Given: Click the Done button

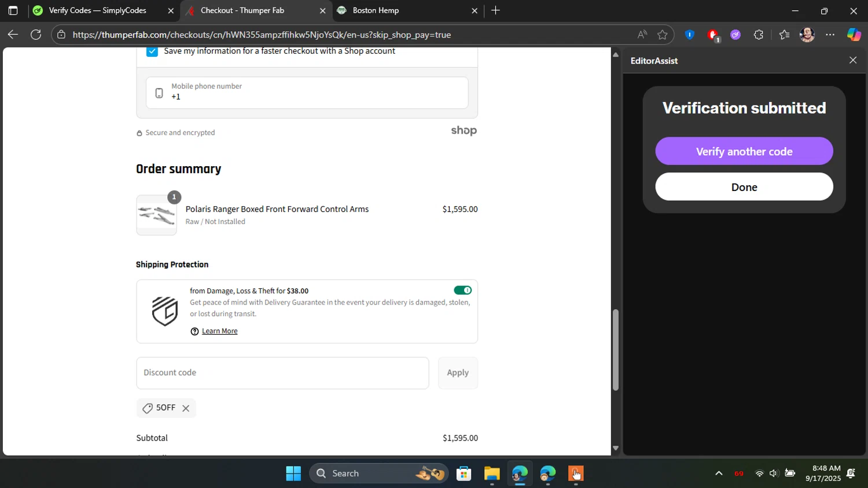Looking at the screenshot, I should 744,187.
